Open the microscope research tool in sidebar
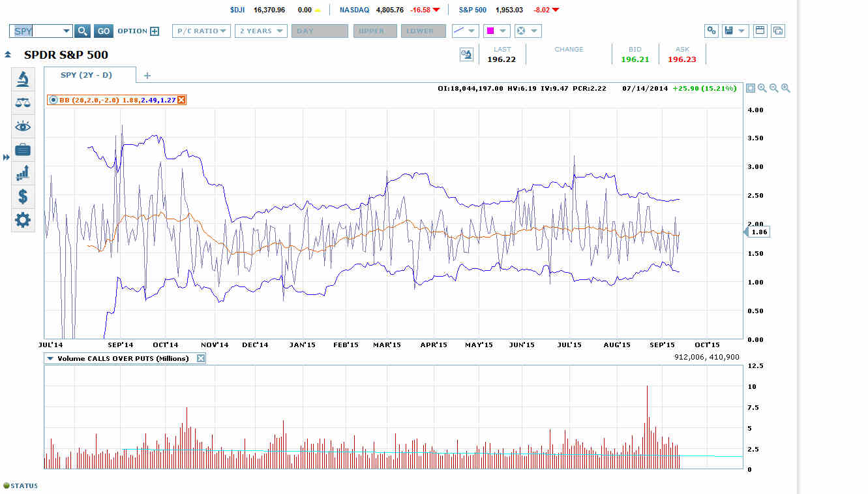 (23, 80)
